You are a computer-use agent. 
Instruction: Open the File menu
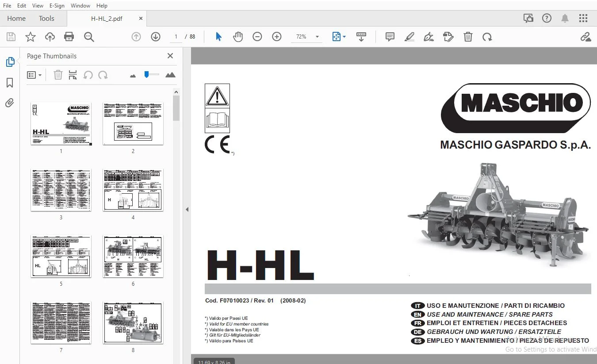[7, 5]
